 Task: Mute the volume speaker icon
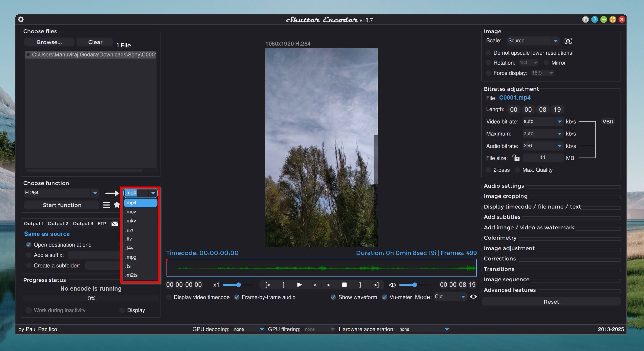(x=392, y=285)
